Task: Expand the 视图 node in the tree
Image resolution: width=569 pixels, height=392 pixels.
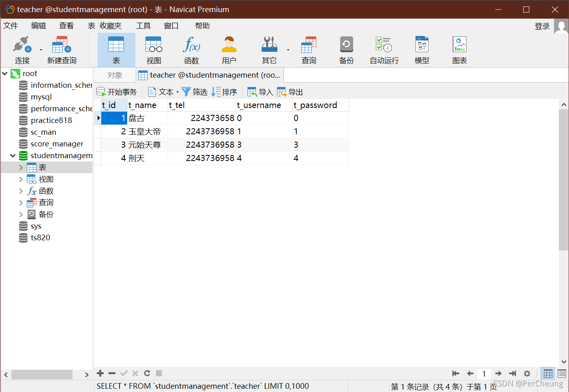Action: click(x=21, y=179)
